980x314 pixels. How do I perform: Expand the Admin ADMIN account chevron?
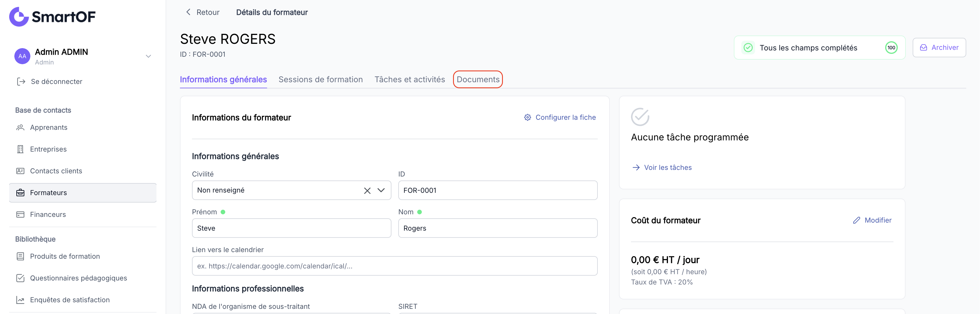point(148,56)
